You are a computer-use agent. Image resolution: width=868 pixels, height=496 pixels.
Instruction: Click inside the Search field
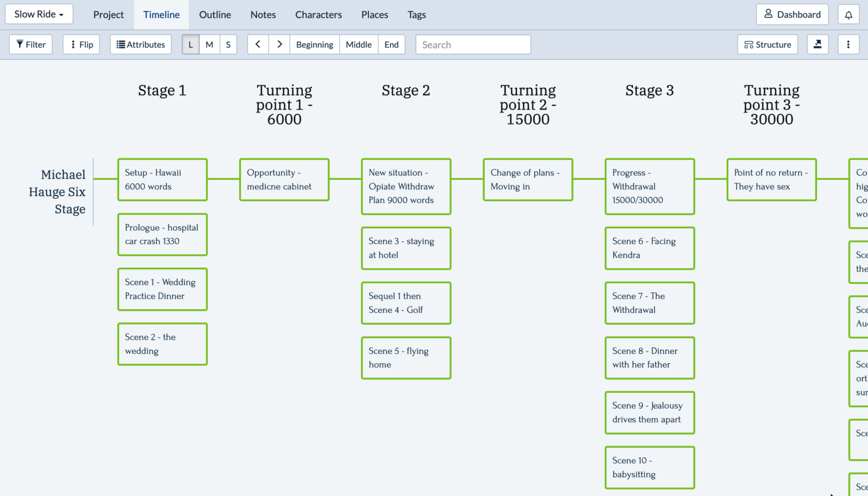tap(473, 44)
